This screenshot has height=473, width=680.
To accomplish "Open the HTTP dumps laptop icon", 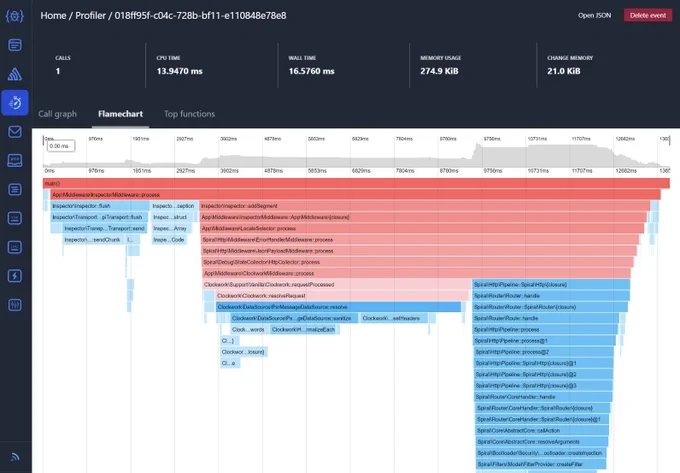I will click(15, 160).
